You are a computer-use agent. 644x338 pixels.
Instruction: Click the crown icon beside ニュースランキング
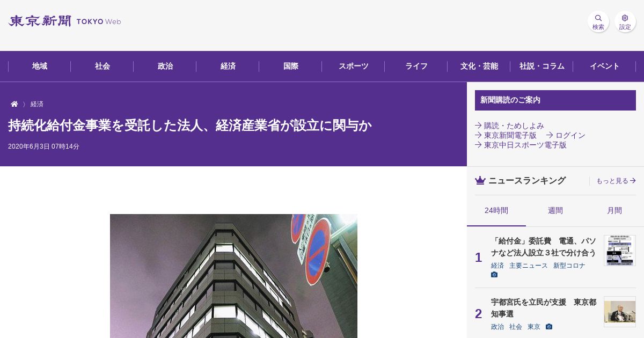pos(480,181)
